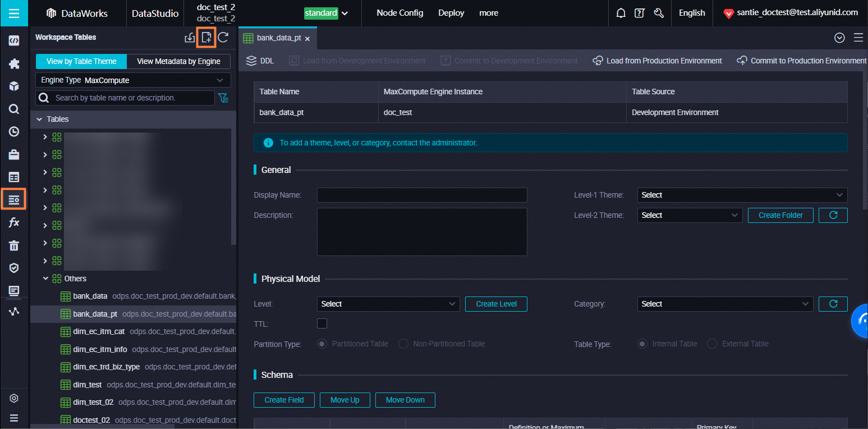This screenshot has height=429, width=868.
Task: Click the import table icon
Action: pos(190,38)
